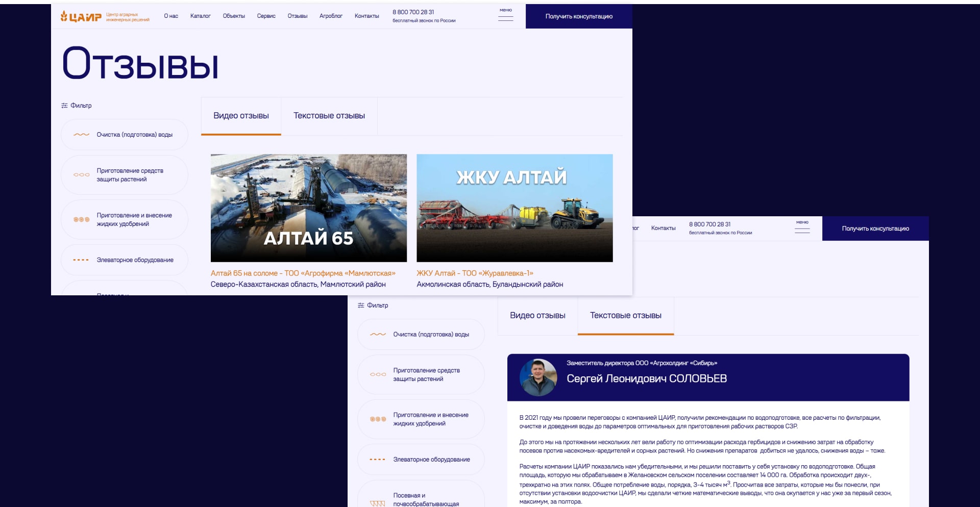Open О нас menu item
980x507 pixels.
point(171,16)
